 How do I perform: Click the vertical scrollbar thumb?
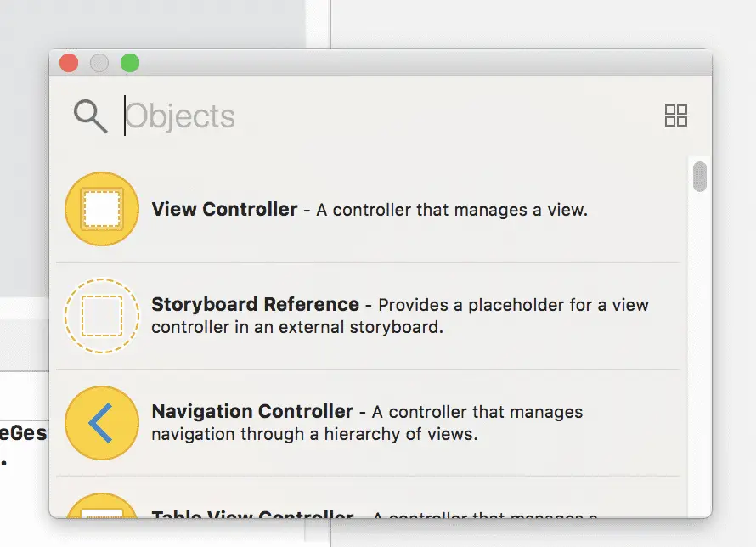click(700, 177)
